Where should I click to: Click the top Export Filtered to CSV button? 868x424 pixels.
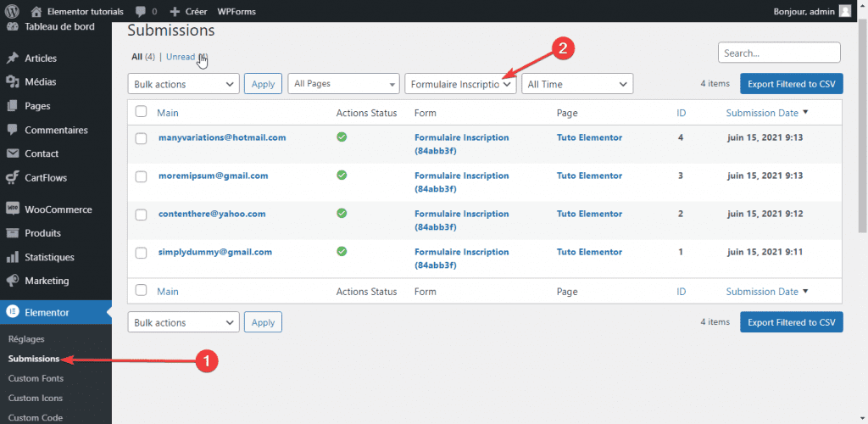click(x=791, y=84)
